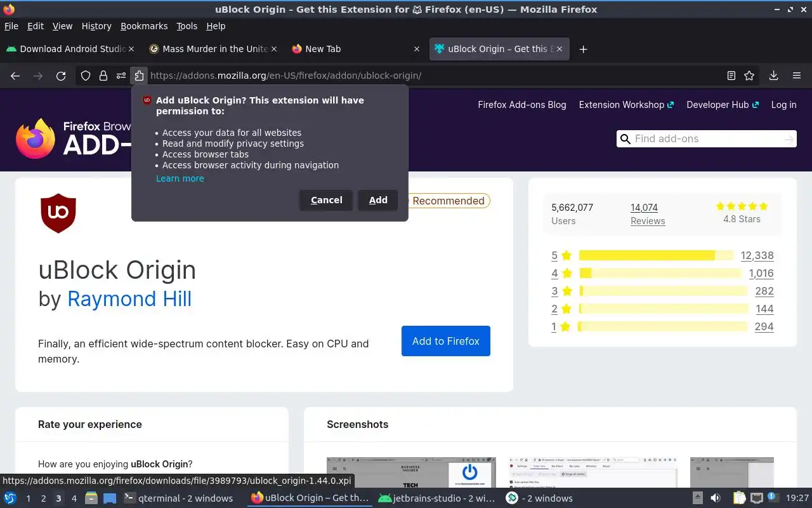Click the notification info tray icon
Viewport: 812px width, 508px height.
pyautogui.click(x=772, y=497)
